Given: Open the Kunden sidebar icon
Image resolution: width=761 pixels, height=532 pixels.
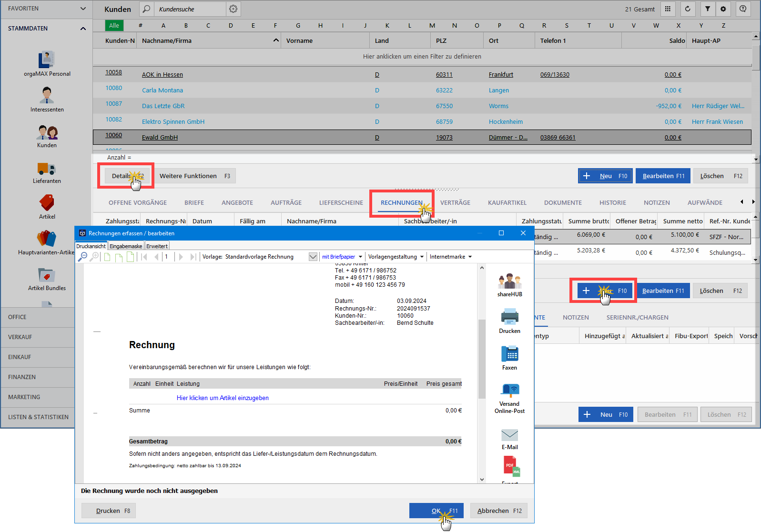Looking at the screenshot, I should (47, 136).
